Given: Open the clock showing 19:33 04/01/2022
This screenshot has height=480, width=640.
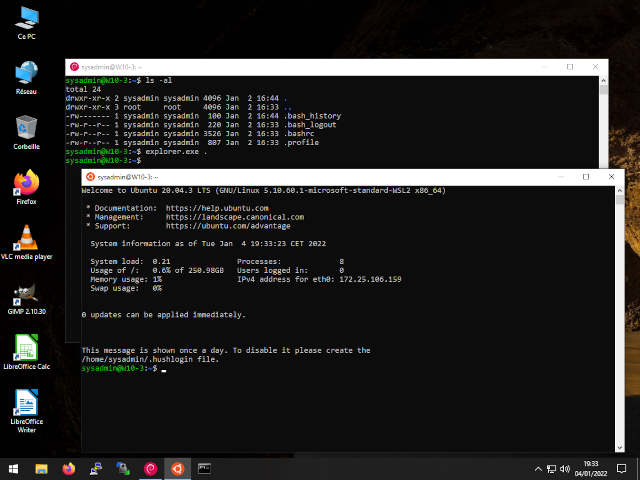Looking at the screenshot, I should pos(591,469).
